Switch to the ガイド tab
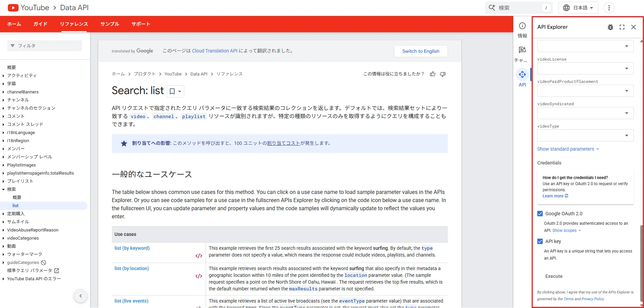Image resolution: width=644 pixels, height=308 pixels. click(40, 24)
